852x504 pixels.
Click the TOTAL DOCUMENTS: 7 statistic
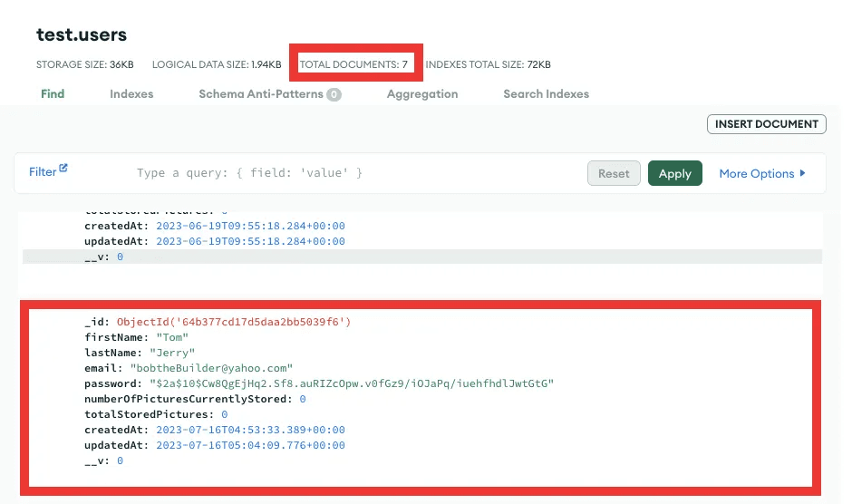pos(355,65)
